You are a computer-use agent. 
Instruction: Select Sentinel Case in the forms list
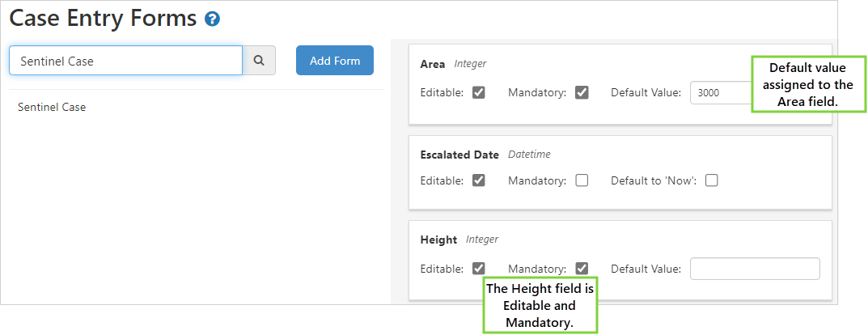[x=52, y=107]
